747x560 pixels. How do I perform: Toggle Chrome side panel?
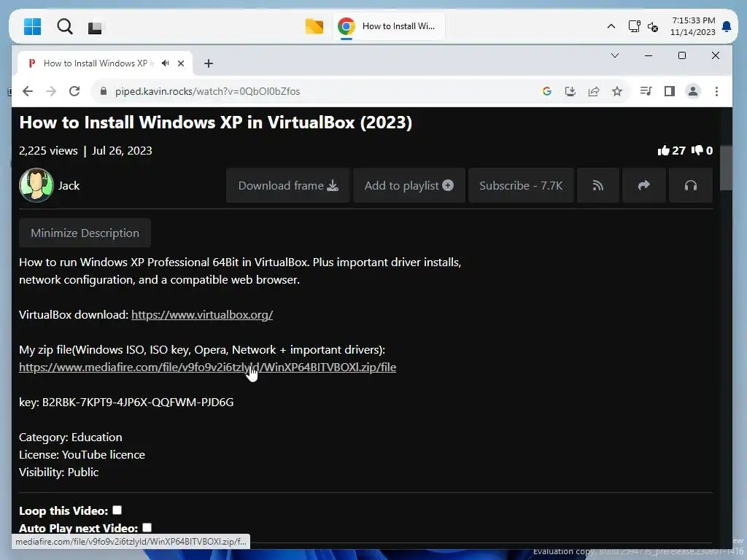click(670, 91)
